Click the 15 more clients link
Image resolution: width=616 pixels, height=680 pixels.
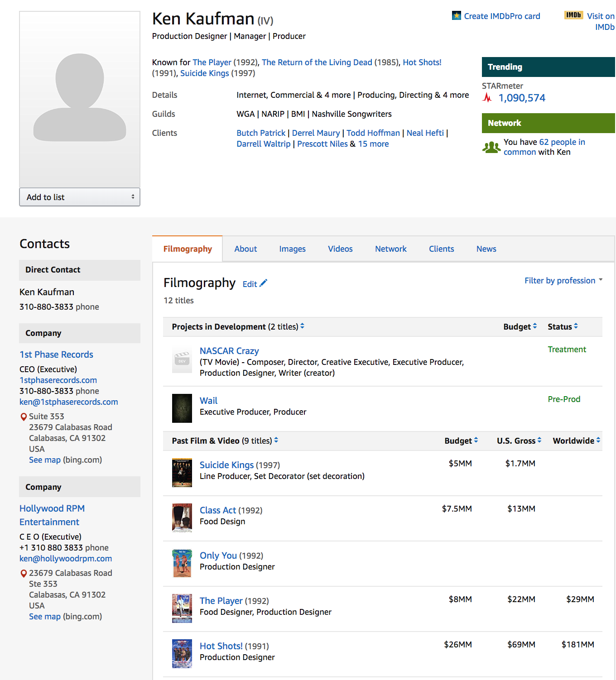373,144
